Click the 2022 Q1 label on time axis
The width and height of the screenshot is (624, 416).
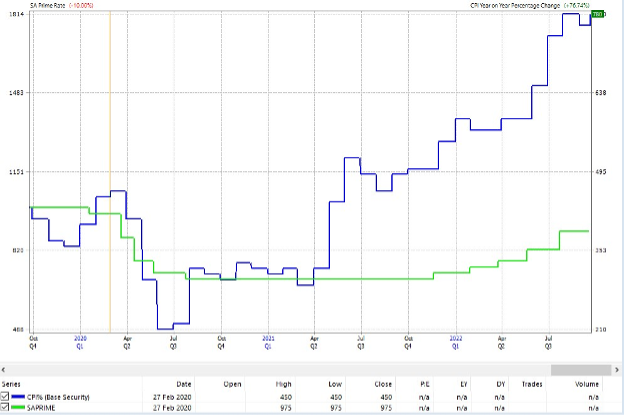(456, 343)
